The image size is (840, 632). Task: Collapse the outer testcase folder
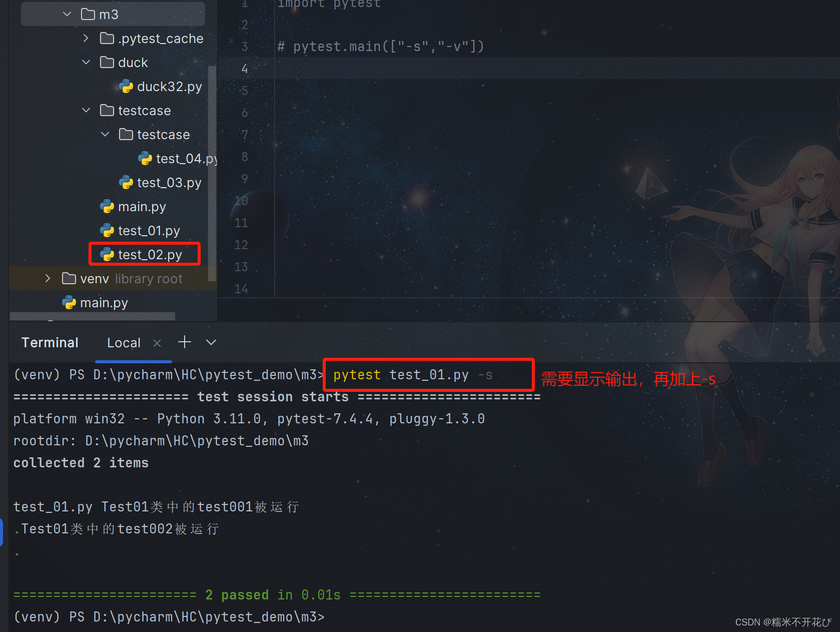click(86, 111)
